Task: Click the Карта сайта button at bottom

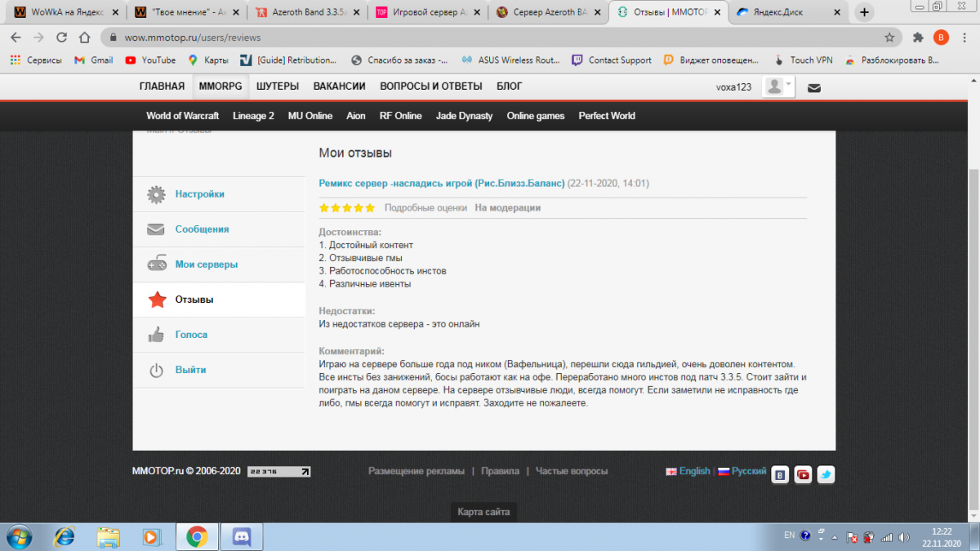Action: (x=483, y=512)
